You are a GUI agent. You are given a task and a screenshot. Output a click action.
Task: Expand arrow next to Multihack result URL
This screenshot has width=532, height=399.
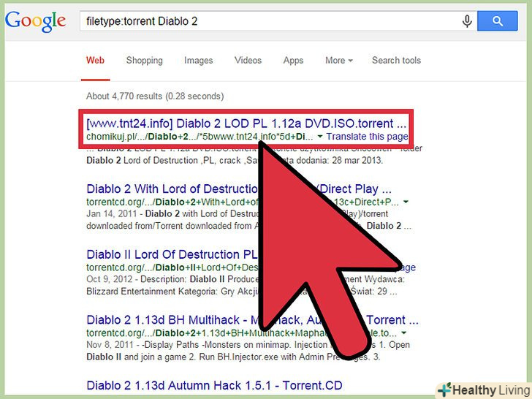click(x=403, y=333)
